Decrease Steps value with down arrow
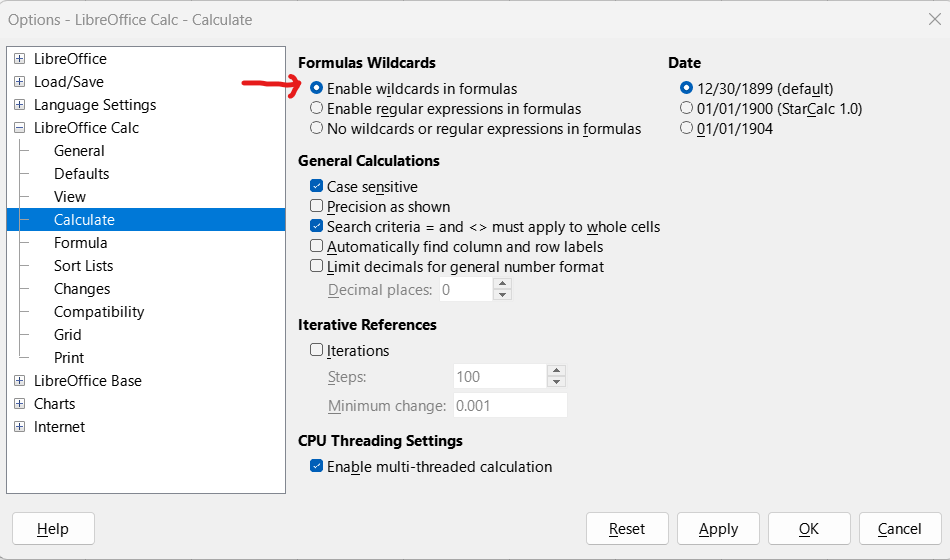Image resolution: width=950 pixels, height=560 pixels. (556, 382)
